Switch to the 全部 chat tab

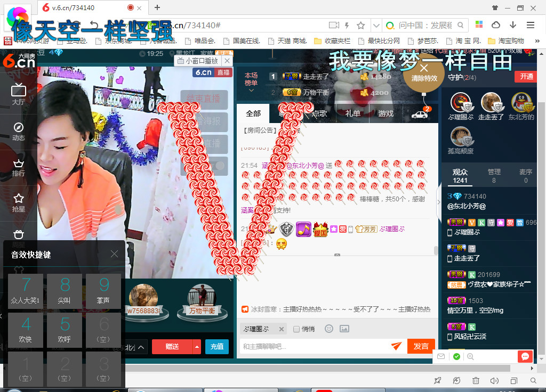253,113
